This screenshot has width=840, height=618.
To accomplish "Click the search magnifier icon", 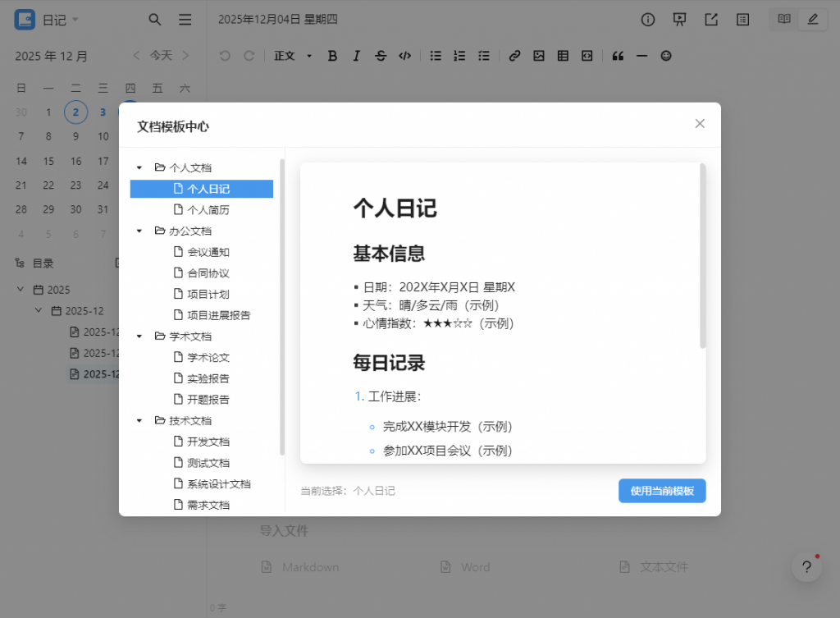I will [155, 20].
